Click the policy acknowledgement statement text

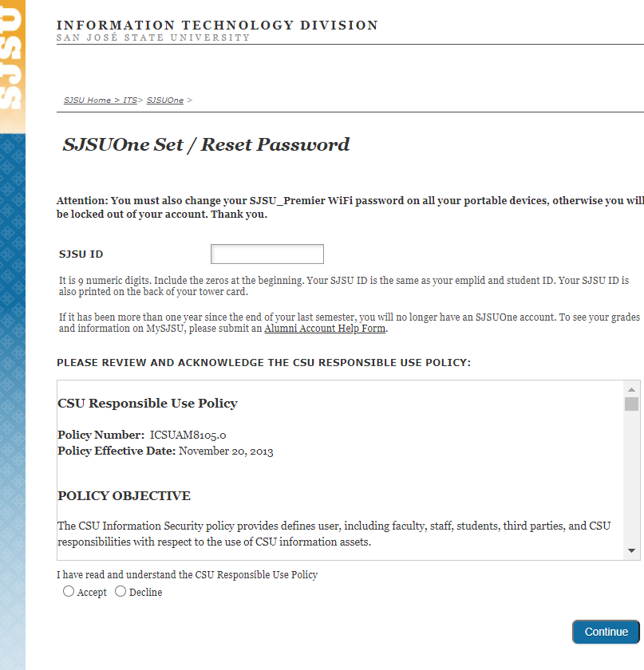click(x=187, y=574)
